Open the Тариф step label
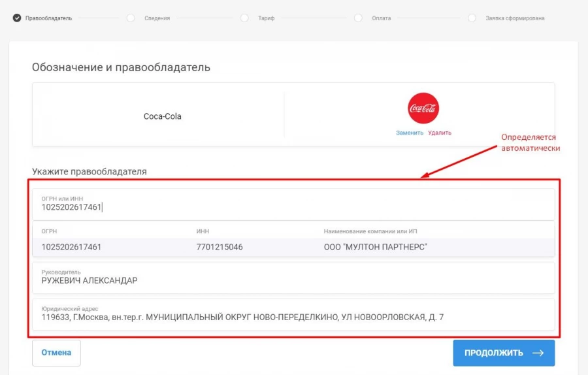The height and width of the screenshot is (375, 588). 267,18
